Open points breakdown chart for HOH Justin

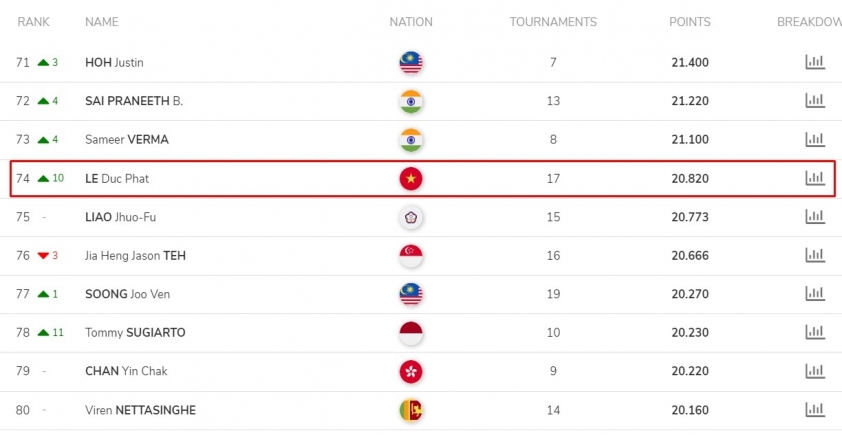point(815,62)
